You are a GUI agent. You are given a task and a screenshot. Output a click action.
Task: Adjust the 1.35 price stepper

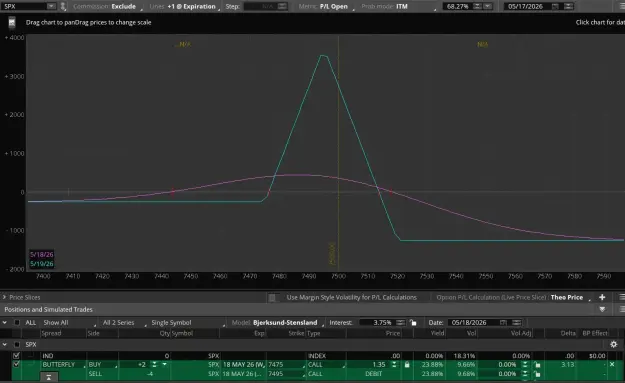(x=394, y=365)
